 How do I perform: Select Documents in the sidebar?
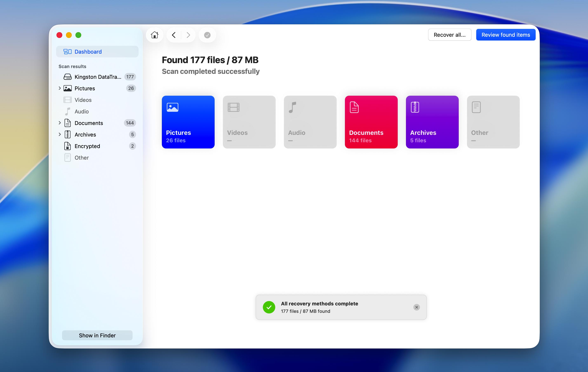tap(97, 123)
